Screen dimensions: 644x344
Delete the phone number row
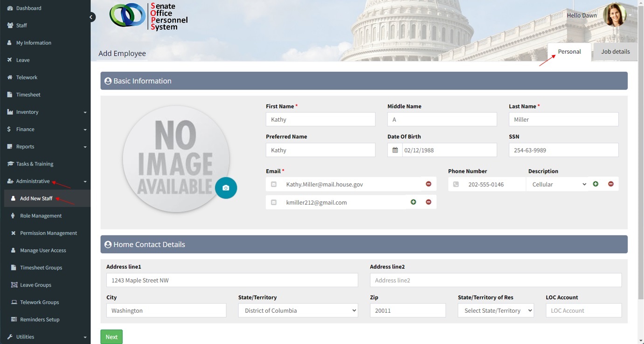[x=610, y=184]
